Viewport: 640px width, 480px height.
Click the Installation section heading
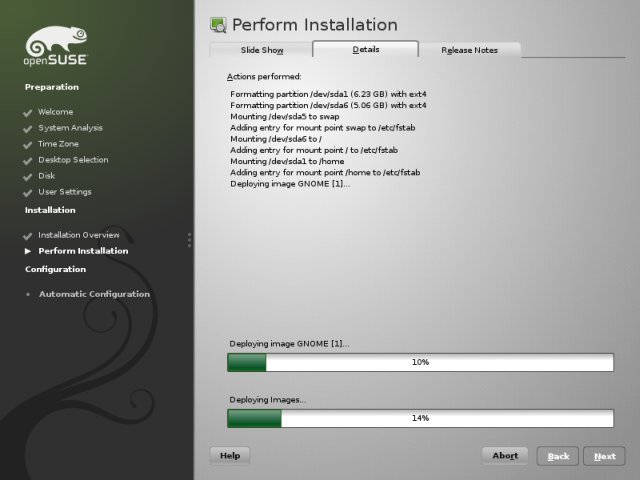[x=50, y=210]
